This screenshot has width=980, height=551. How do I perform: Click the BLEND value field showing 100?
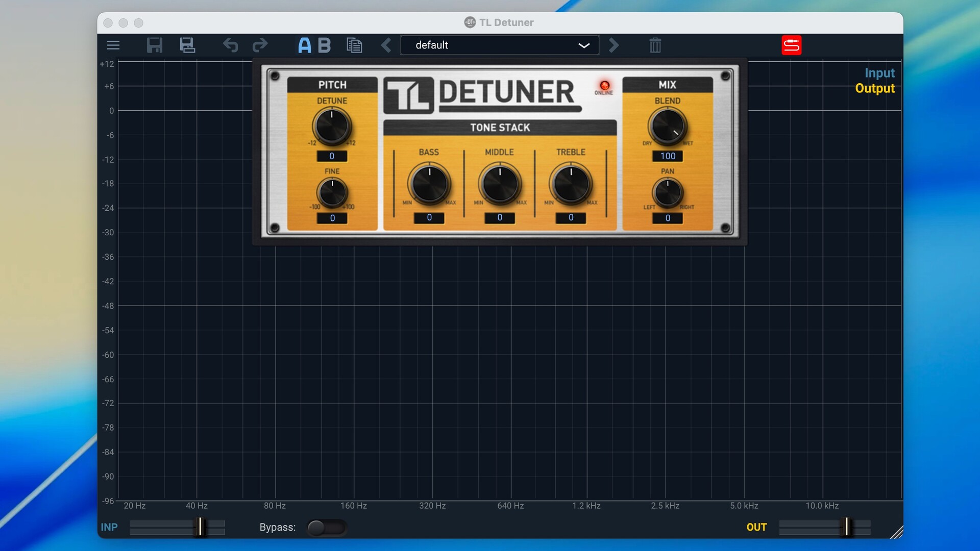pyautogui.click(x=668, y=156)
